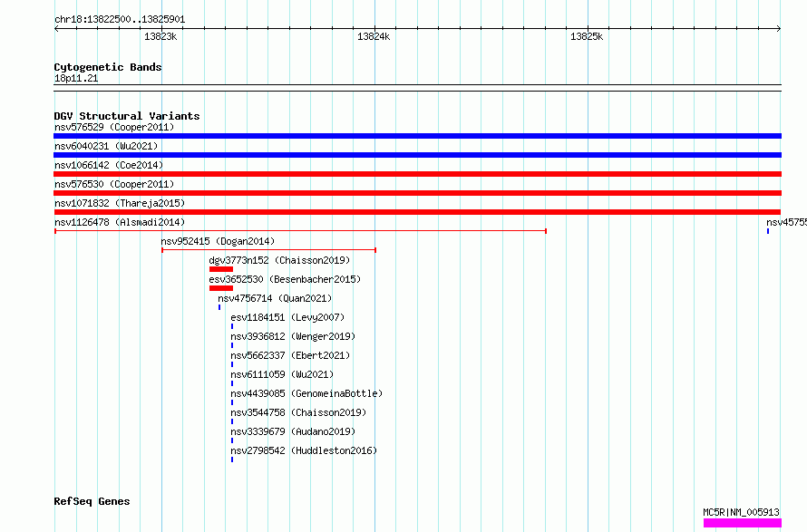Viewport: 807px width, 532px height.
Task: Open the MC5R NM_005913 magenta gene bar
Action: (742, 523)
